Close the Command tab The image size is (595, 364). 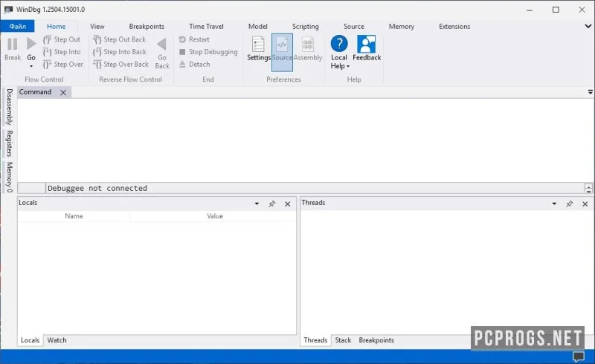click(x=63, y=93)
